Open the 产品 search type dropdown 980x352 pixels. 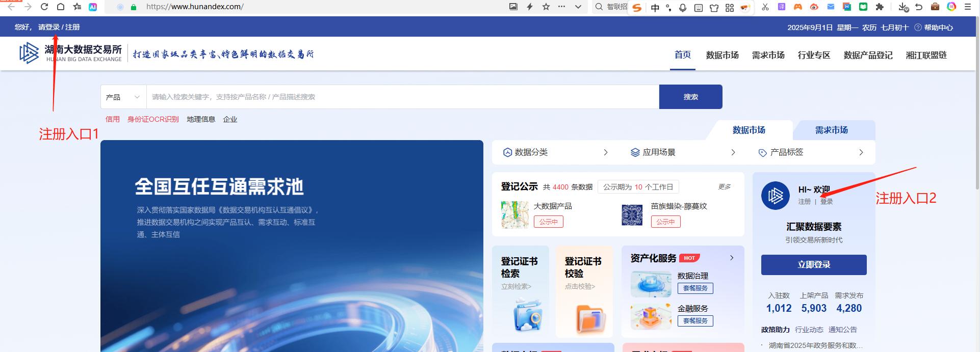coord(123,97)
